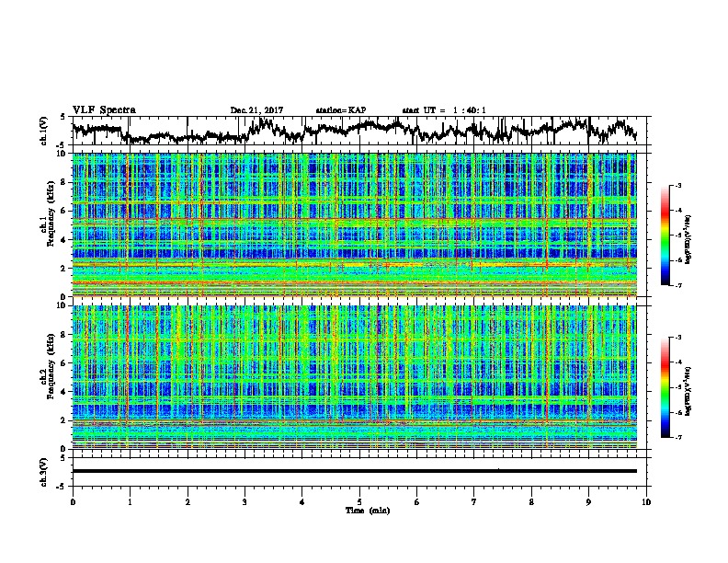Click the ch.1 colorbar PSD units label
The height and width of the screenshot is (563, 728).
[x=688, y=240]
